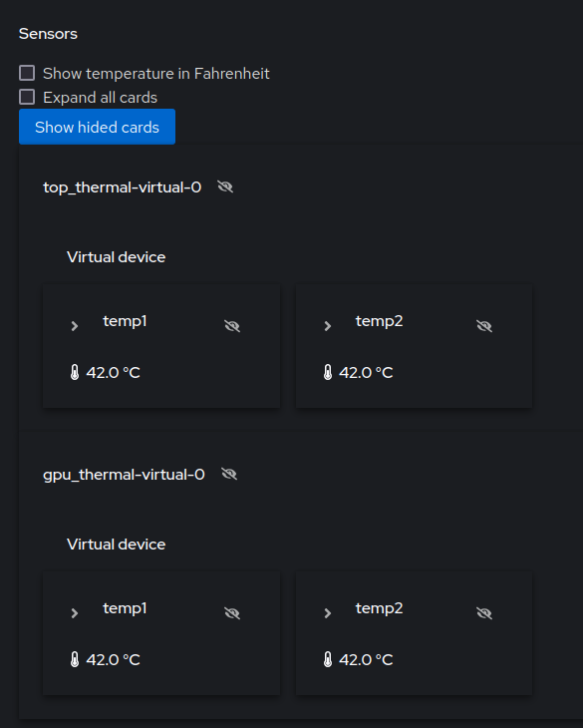Click thermometer icon in top_thermal temp1 card
This screenshot has height=728, width=583.
pyautogui.click(x=75, y=372)
